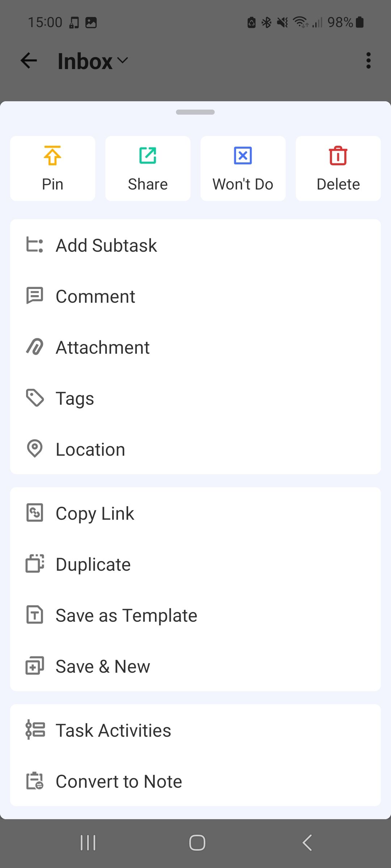Tap the green Share icon
391x868 pixels.
point(148,156)
